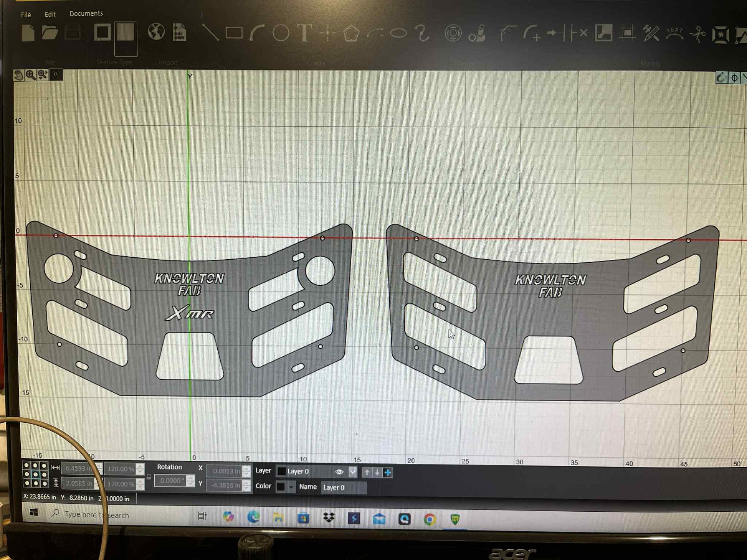
Task: Select the Polygon shape tool
Action: pyautogui.click(x=351, y=34)
